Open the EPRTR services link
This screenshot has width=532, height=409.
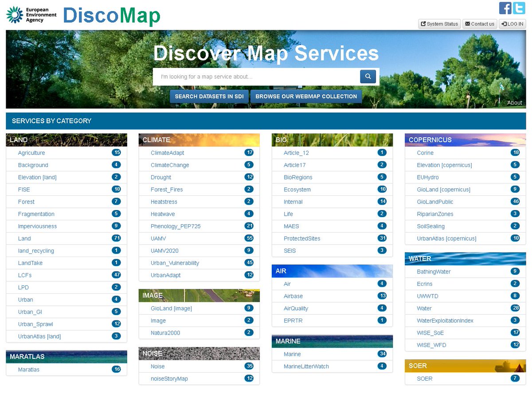[293, 321]
